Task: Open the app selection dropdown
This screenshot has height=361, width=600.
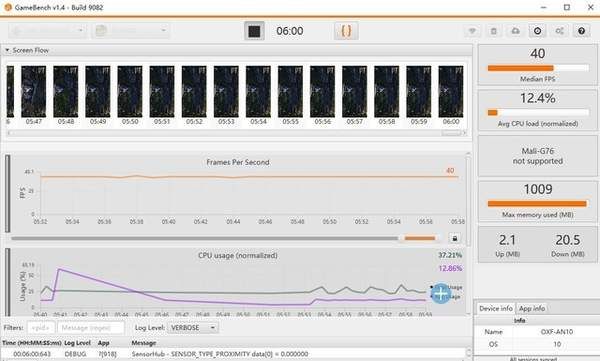Action: [x=130, y=31]
